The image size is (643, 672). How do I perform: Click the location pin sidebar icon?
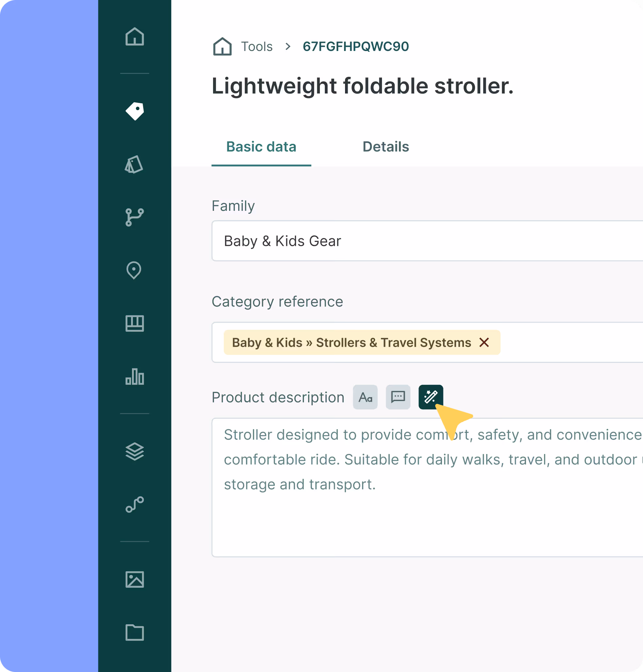coord(134,270)
